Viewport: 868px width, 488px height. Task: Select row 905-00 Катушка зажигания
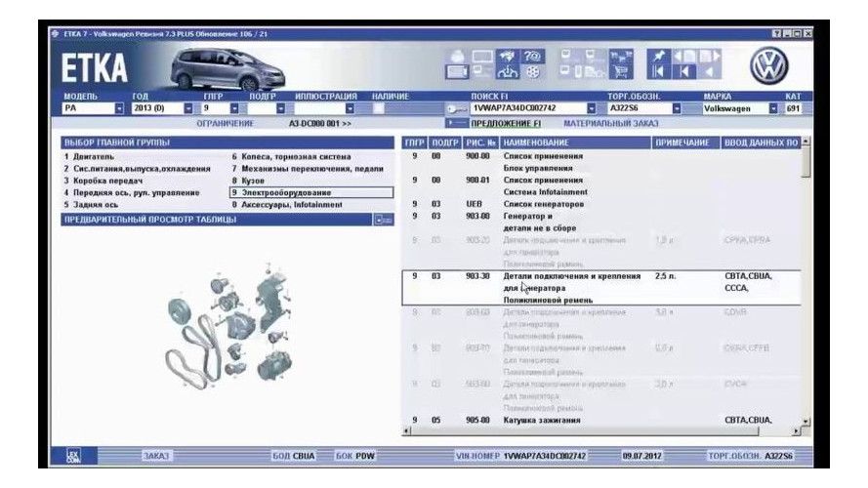tap(601, 421)
